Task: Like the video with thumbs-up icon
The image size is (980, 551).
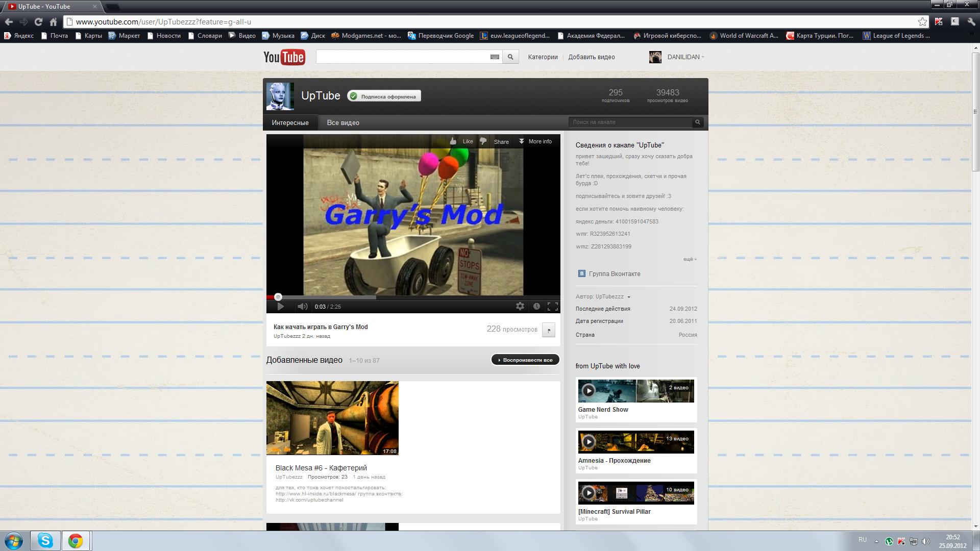Action: pos(453,141)
